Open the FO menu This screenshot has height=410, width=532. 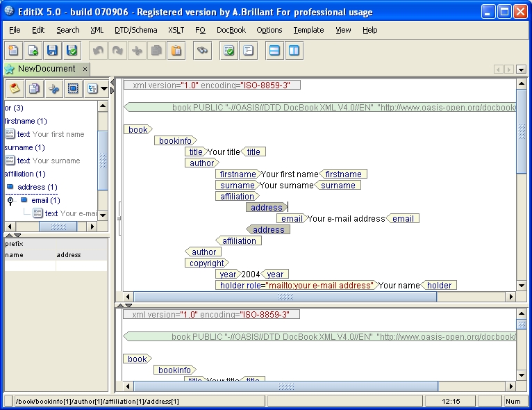point(200,30)
